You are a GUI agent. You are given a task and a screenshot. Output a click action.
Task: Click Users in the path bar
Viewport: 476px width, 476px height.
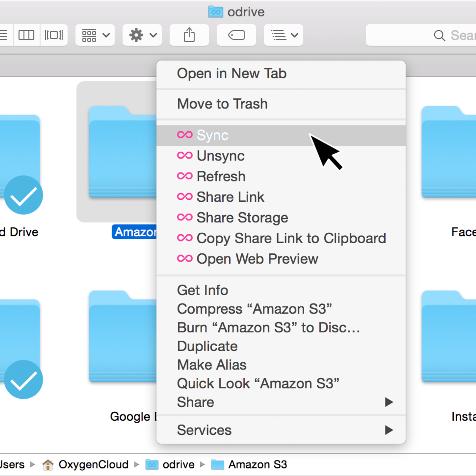pyautogui.click(x=12, y=465)
